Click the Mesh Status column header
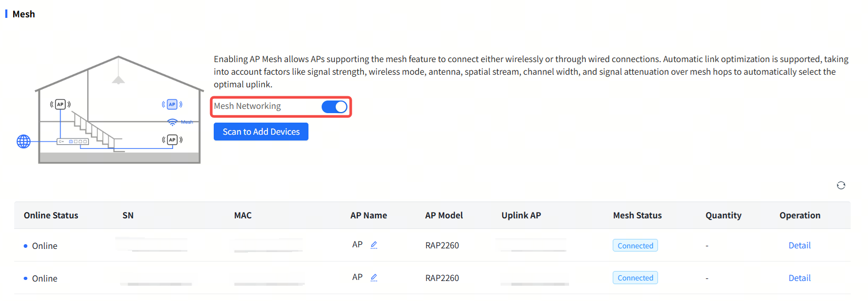The height and width of the screenshot is (301, 868). click(x=637, y=215)
